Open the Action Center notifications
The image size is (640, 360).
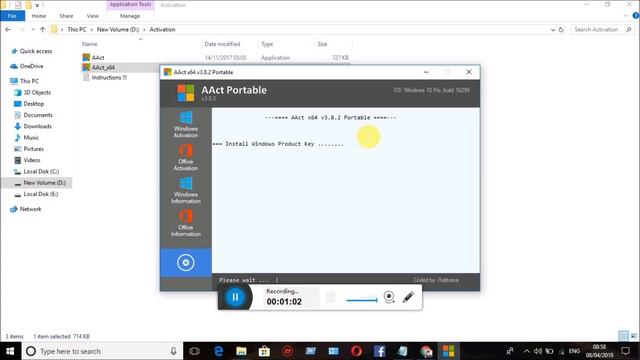click(x=625, y=351)
